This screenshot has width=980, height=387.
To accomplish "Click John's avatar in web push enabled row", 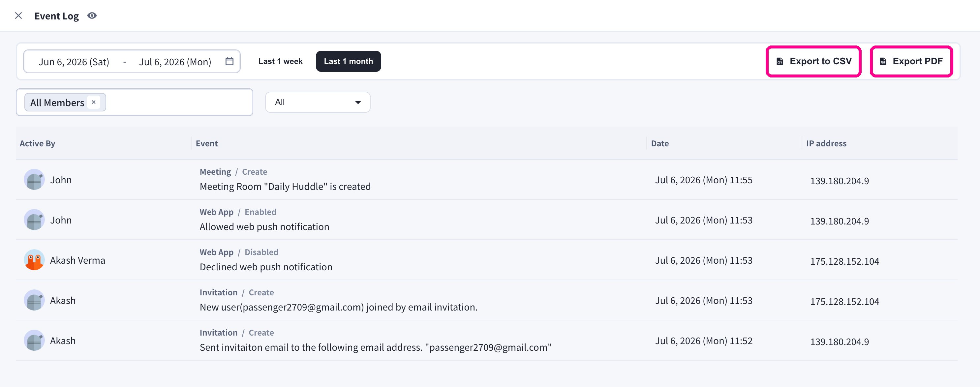I will click(34, 220).
